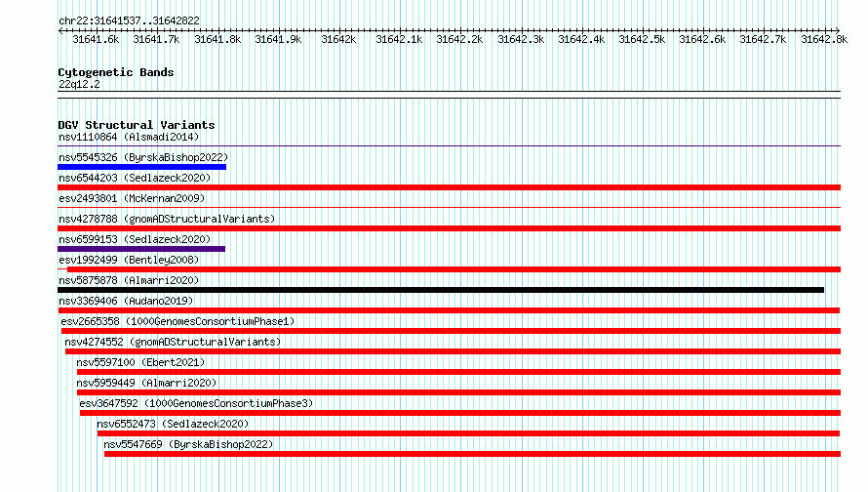The width and height of the screenshot is (868, 492).
Task: Click the 31641.7k ruler tick label
Action: [156, 39]
